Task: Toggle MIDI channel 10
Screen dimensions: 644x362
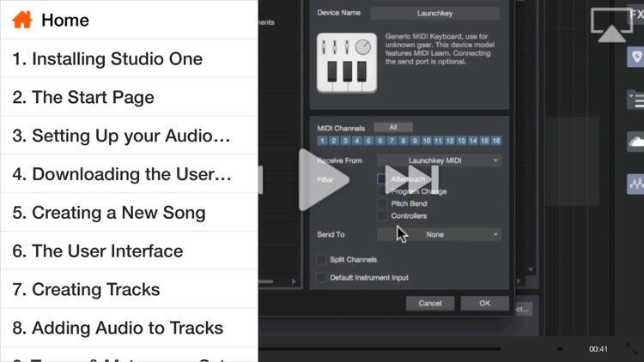Action: (426, 141)
